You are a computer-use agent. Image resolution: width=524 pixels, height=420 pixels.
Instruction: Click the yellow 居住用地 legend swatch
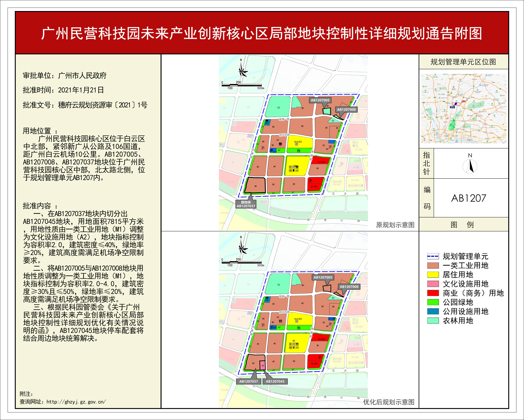click(x=433, y=275)
